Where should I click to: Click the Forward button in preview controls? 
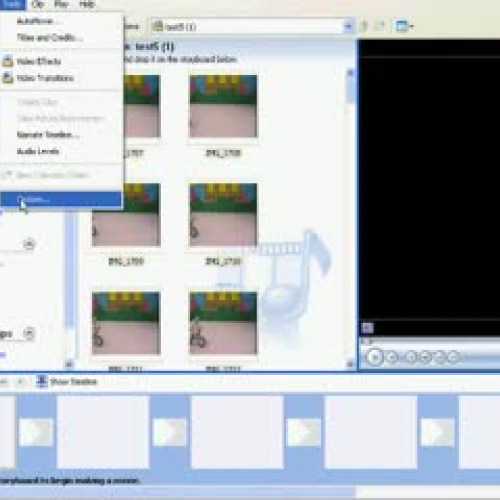[x=453, y=357]
